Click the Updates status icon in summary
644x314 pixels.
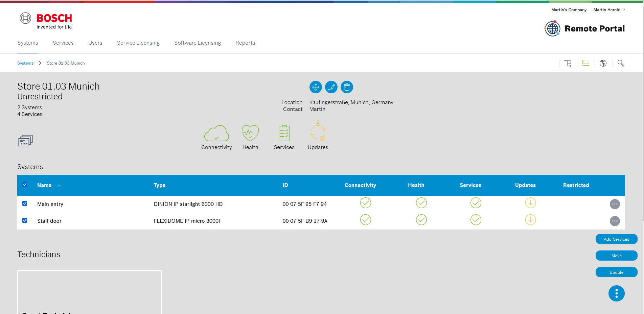(x=318, y=133)
